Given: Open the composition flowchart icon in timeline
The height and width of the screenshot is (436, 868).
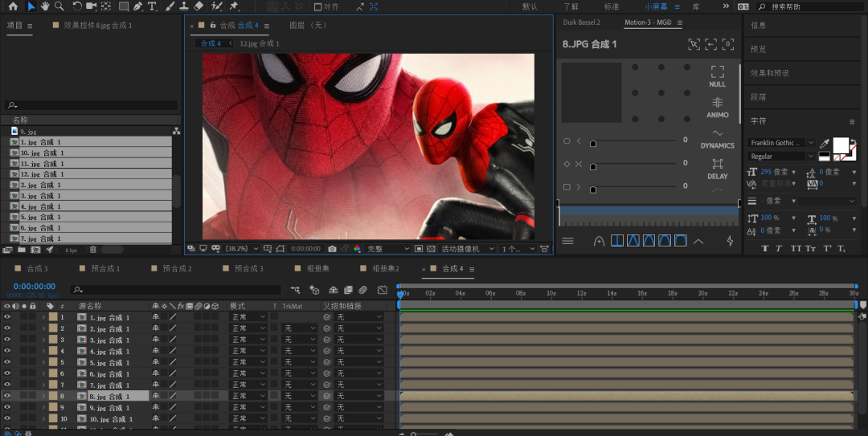Looking at the screenshot, I should pyautogui.click(x=296, y=290).
